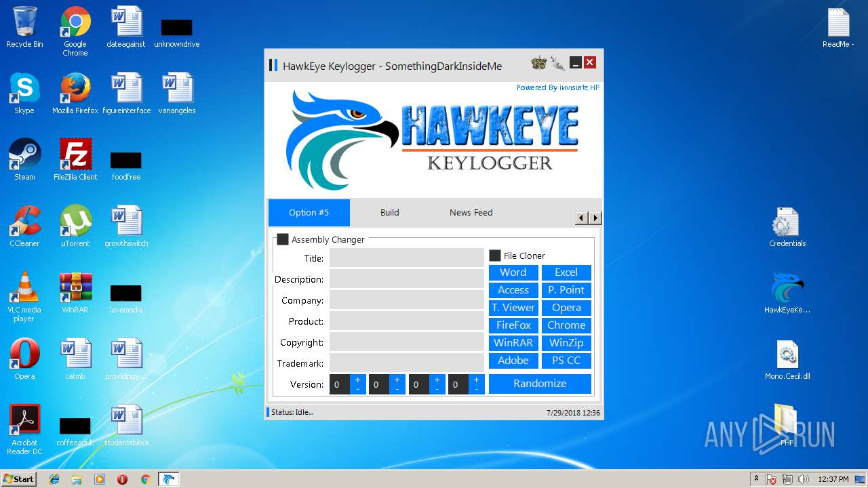Image resolution: width=868 pixels, height=488 pixels.
Task: Click volume speaker icon in system tray
Action: (x=804, y=479)
